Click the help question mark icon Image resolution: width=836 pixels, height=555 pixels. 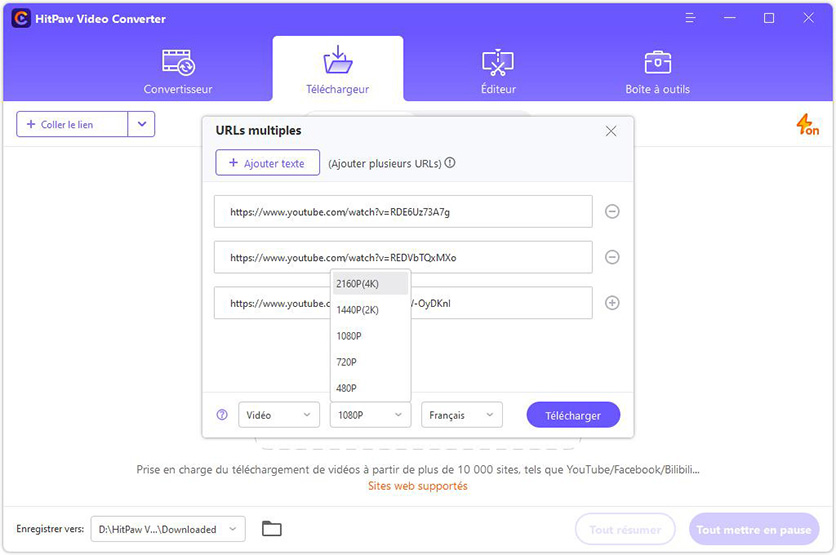point(222,415)
